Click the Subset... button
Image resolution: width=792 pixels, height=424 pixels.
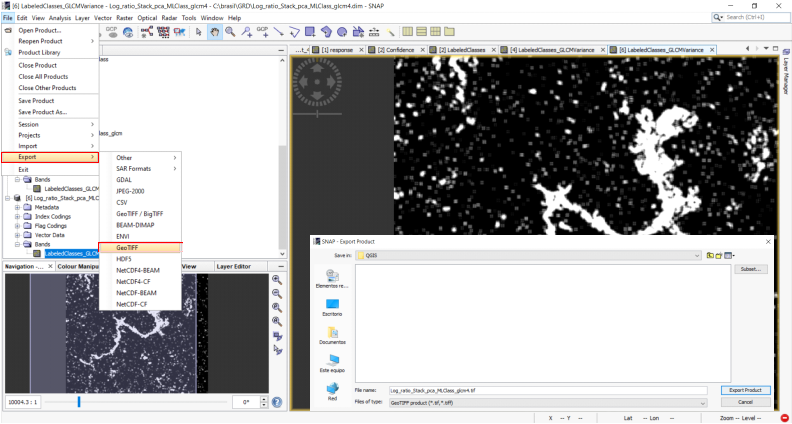click(x=751, y=269)
